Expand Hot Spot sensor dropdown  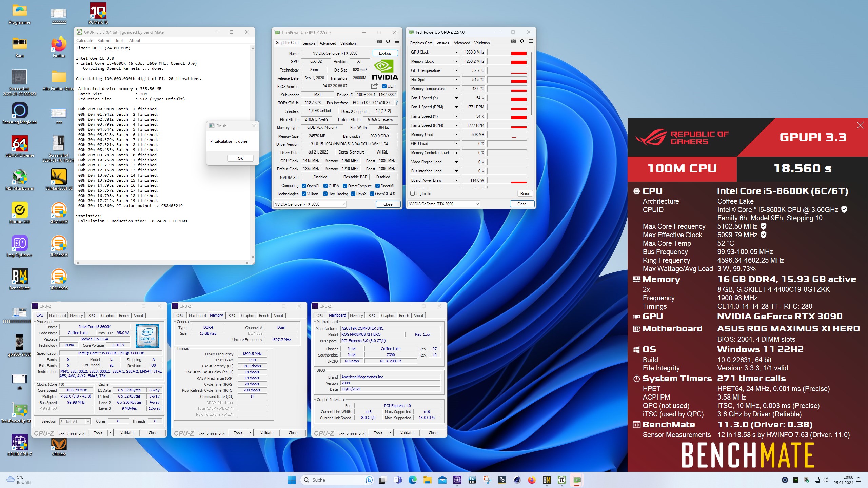(x=456, y=80)
